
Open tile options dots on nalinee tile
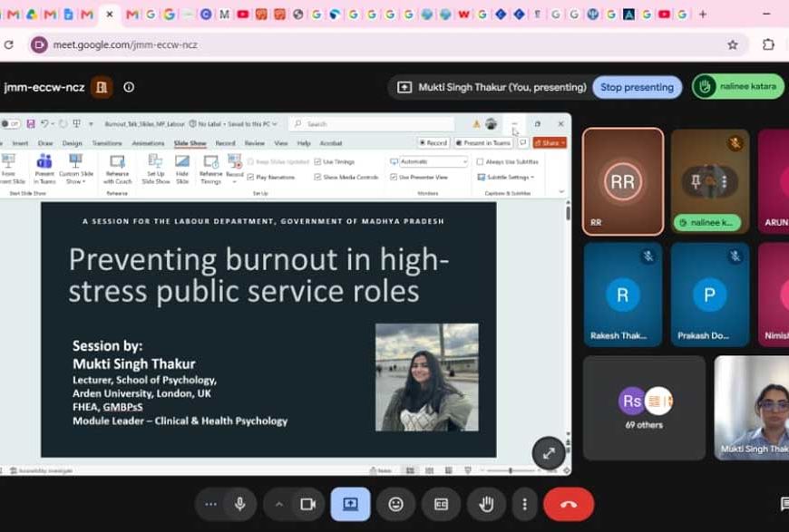(x=724, y=181)
